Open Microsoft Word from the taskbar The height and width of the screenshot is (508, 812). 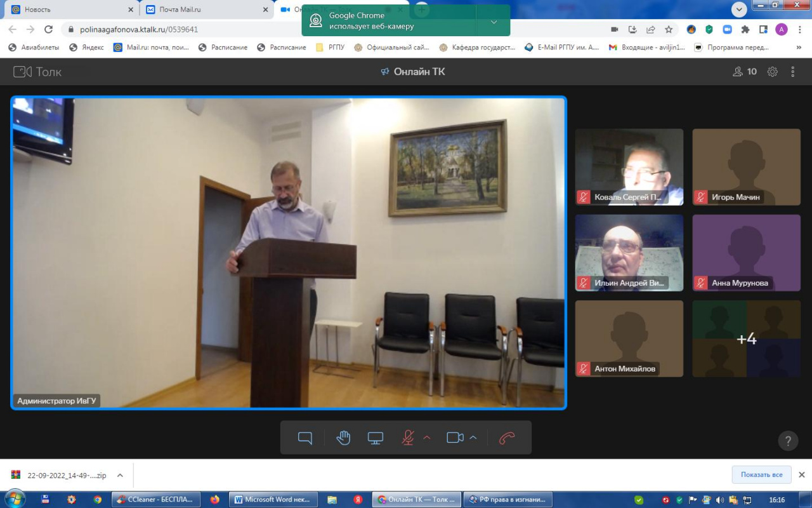tap(272, 500)
